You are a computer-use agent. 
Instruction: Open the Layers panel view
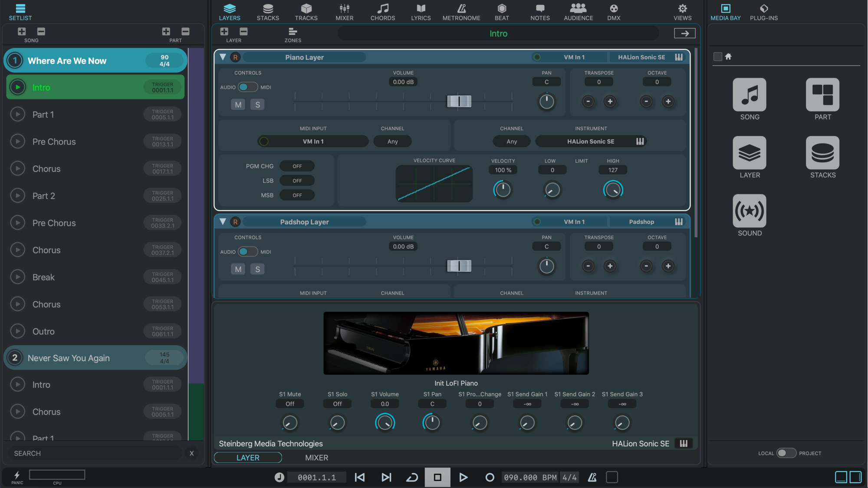(230, 10)
